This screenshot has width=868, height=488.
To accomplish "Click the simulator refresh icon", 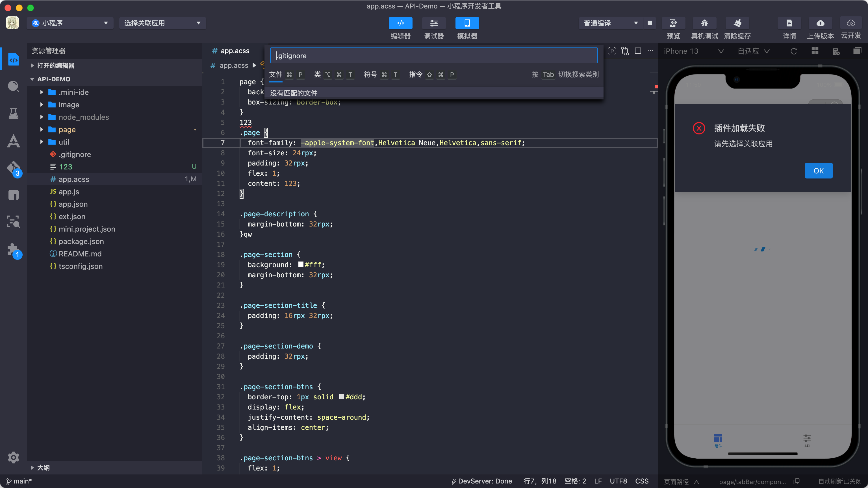I will [x=793, y=51].
